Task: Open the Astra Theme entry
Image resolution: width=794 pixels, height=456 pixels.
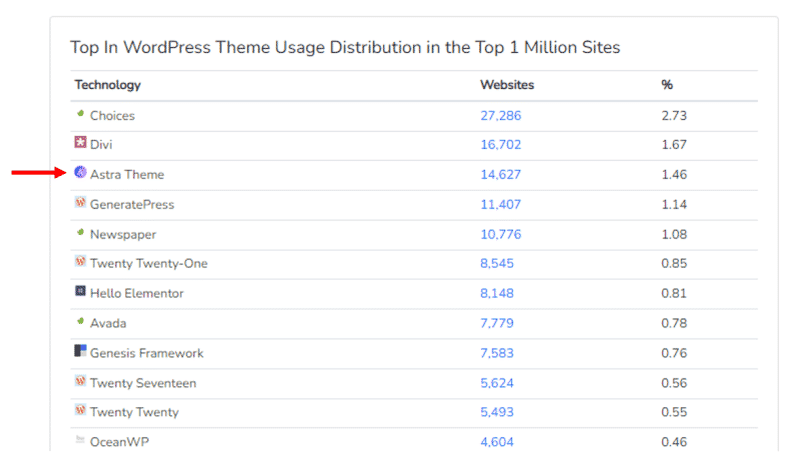Action: tap(127, 175)
